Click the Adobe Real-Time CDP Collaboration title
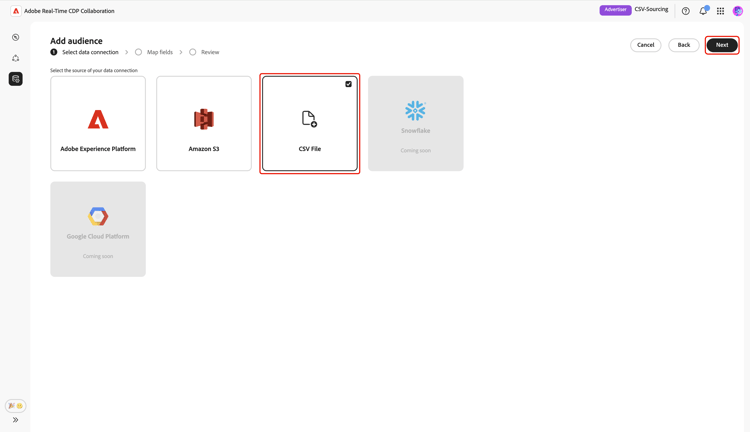Screen dimensions: 750x432 pyautogui.click(x=69, y=11)
